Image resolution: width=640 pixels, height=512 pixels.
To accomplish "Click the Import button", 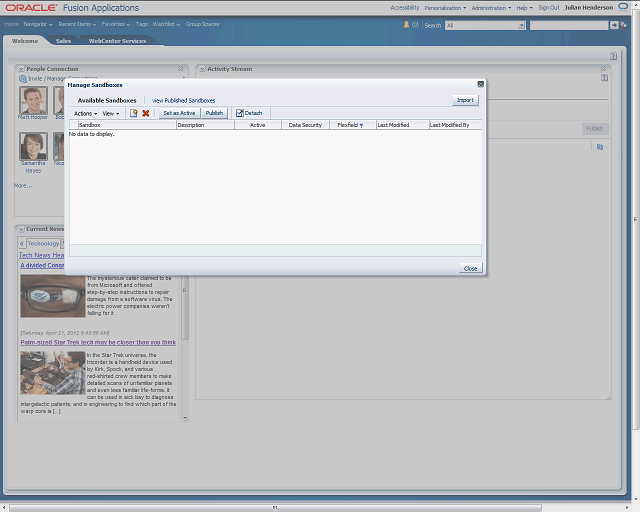I will [465, 100].
